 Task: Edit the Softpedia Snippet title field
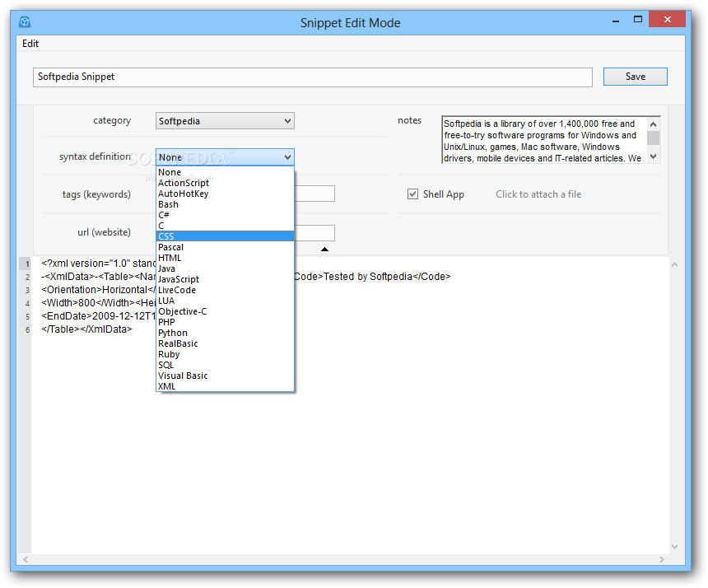pyautogui.click(x=313, y=77)
